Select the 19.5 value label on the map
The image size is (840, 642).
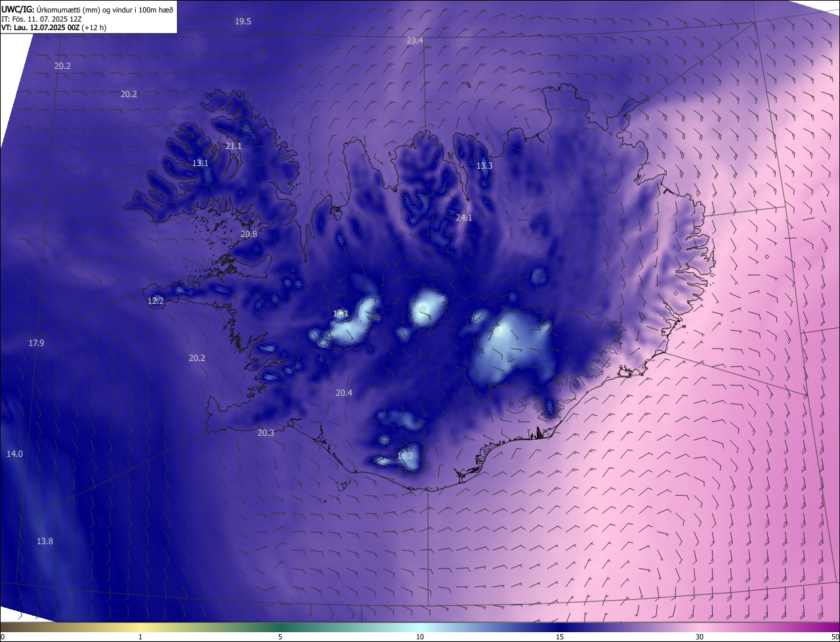[x=243, y=22]
